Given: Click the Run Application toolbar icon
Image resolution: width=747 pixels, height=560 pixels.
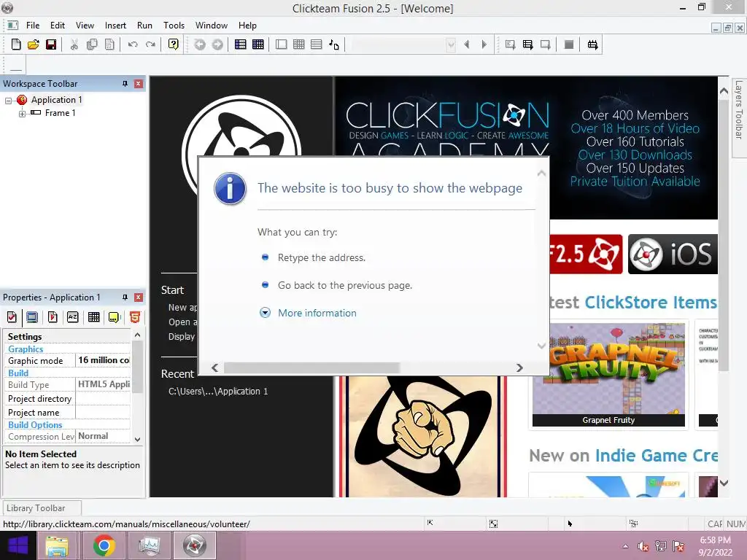Looking at the screenshot, I should pyautogui.click(x=528, y=44).
